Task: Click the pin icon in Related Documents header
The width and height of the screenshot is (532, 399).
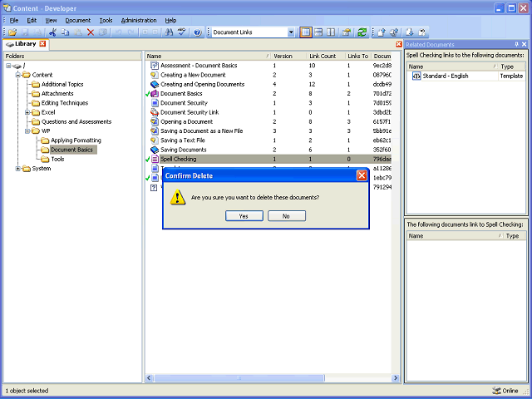Action: (x=516, y=44)
